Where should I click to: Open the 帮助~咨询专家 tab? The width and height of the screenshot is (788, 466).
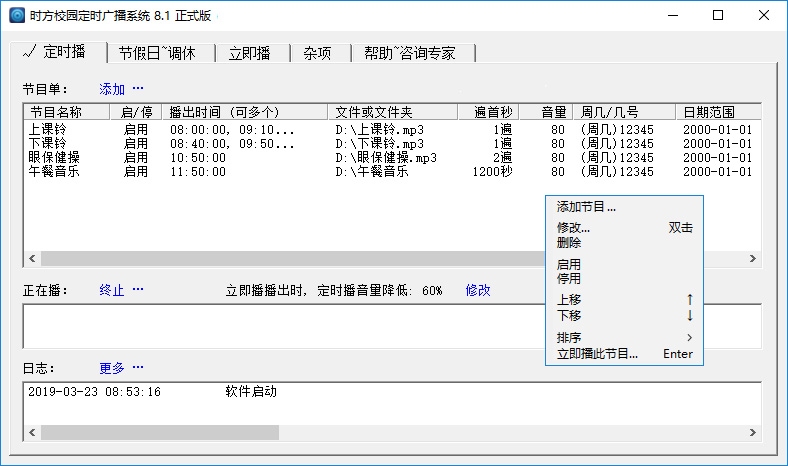click(409, 53)
